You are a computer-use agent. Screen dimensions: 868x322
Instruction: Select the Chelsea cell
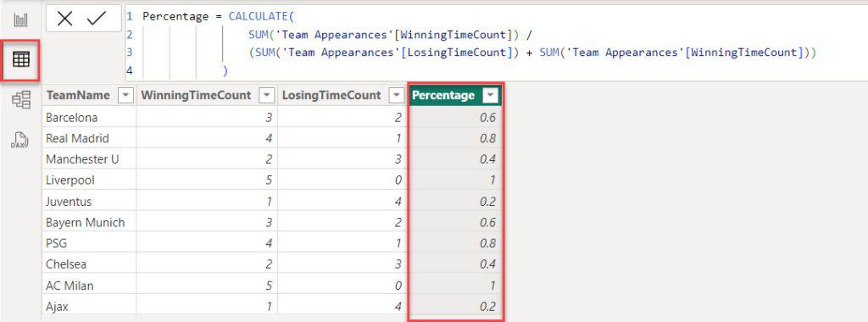pos(89,264)
